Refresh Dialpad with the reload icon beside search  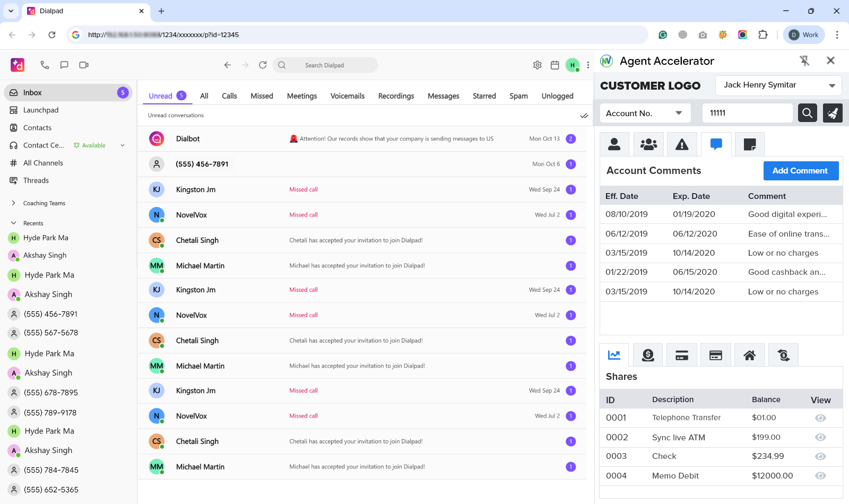pyautogui.click(x=263, y=65)
